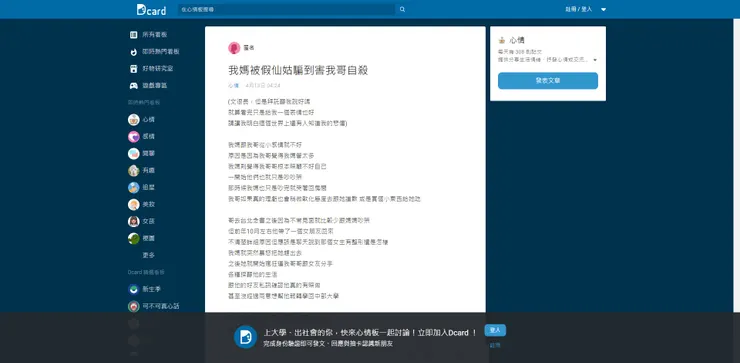Expand the board description dropdown arrow
Viewport: 740px width, 363px height.
pyautogui.click(x=595, y=60)
